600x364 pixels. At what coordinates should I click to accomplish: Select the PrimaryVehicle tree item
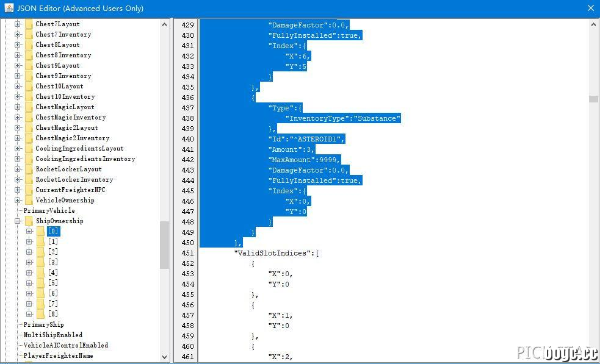click(49, 211)
